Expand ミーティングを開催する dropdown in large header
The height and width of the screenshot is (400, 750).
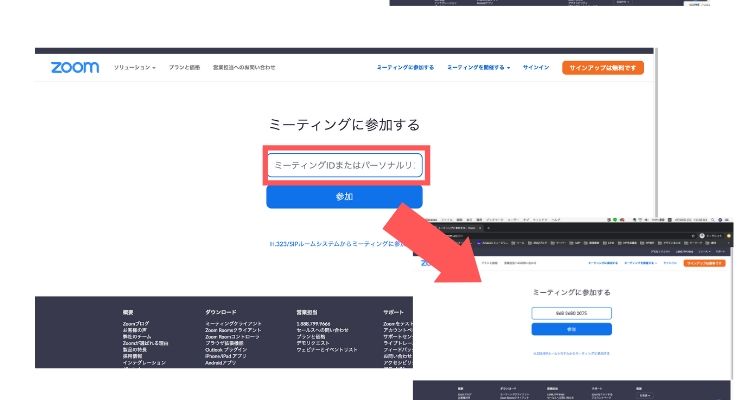click(478, 67)
